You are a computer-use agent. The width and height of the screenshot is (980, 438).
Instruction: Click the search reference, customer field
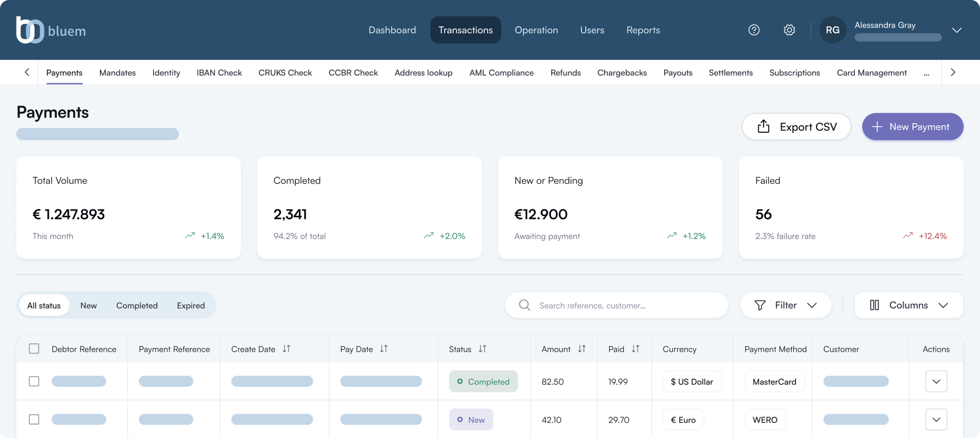(616, 305)
